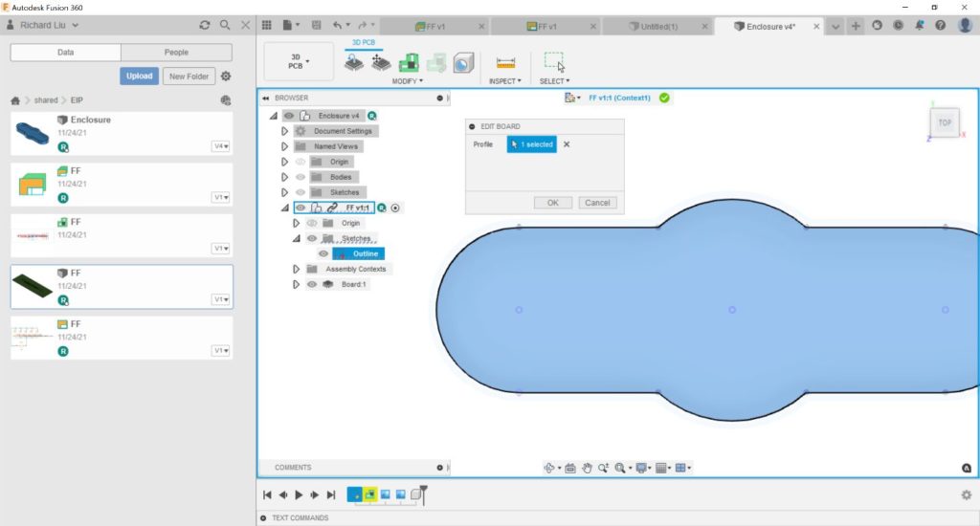Click the Upload button
The width and height of the screenshot is (980, 526).
pyautogui.click(x=140, y=77)
